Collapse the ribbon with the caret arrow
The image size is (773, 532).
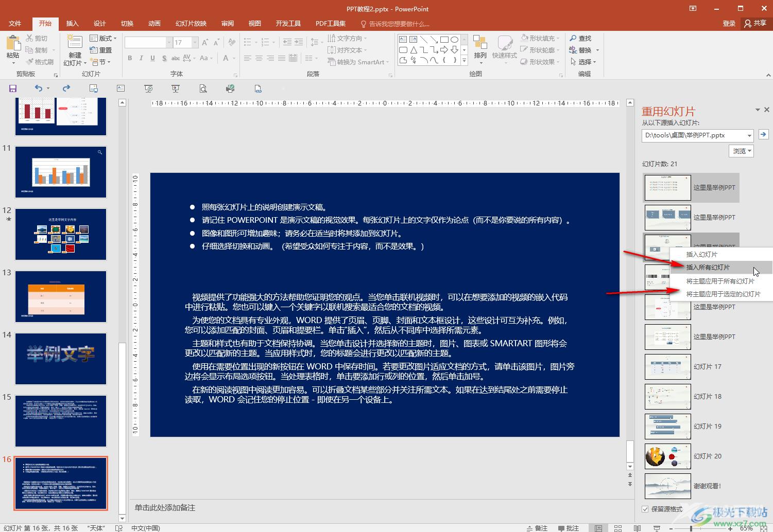pos(768,75)
